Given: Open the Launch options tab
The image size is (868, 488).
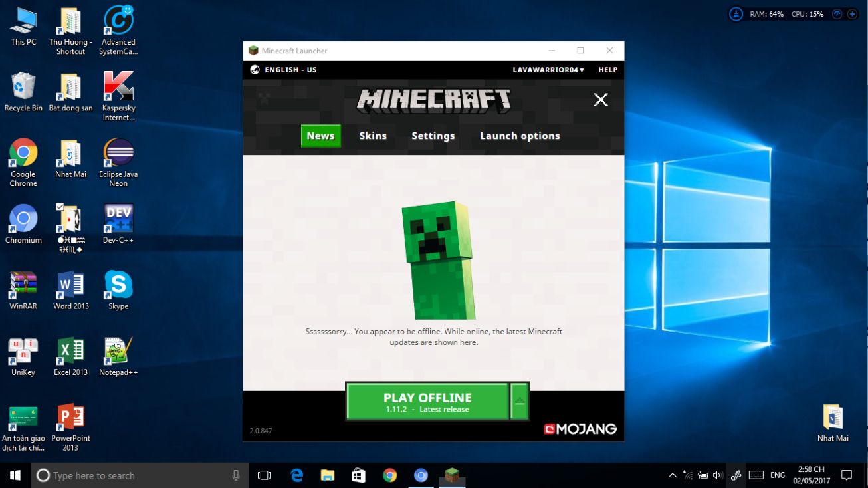Looking at the screenshot, I should click(520, 136).
